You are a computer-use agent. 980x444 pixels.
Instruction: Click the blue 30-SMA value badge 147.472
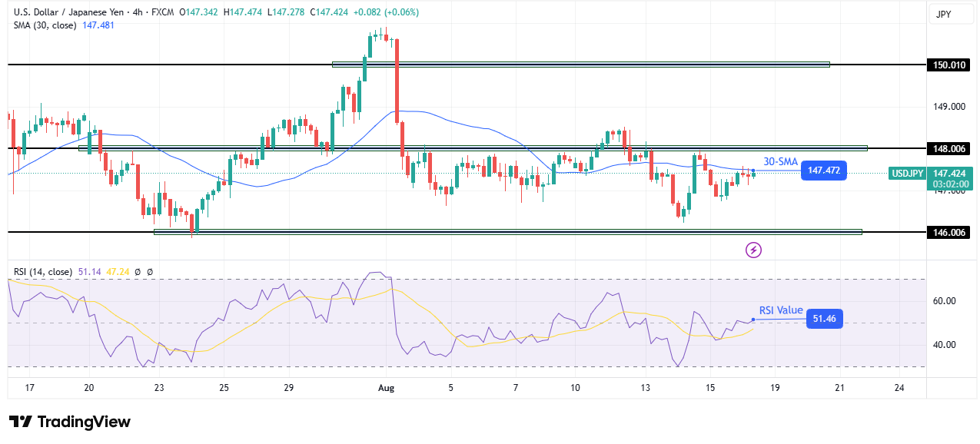pos(823,170)
